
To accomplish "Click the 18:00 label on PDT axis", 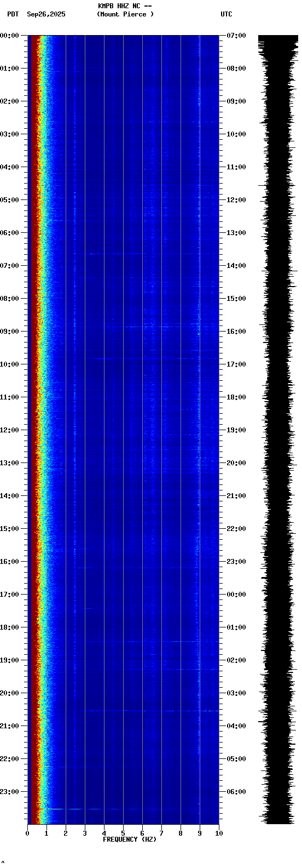I will [10, 627].
